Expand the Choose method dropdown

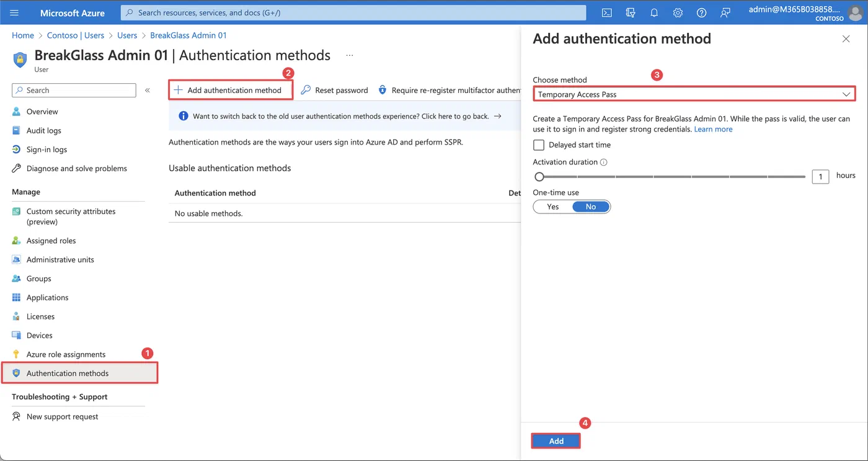click(x=694, y=94)
